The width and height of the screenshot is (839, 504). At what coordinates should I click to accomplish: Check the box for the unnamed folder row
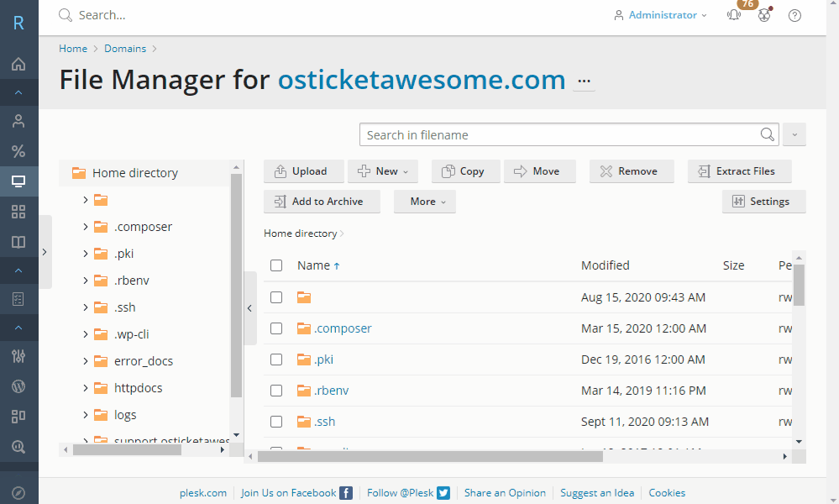(x=276, y=297)
